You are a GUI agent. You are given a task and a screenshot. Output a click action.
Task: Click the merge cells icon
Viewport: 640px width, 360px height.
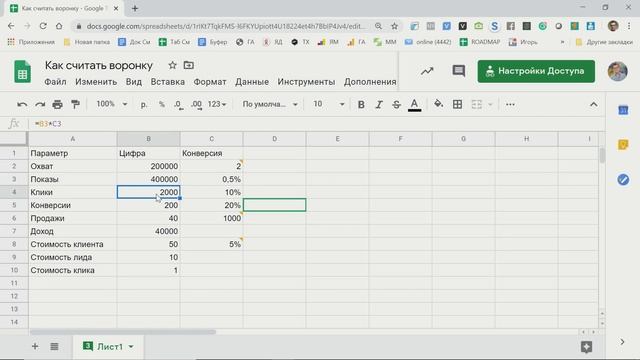[476, 104]
